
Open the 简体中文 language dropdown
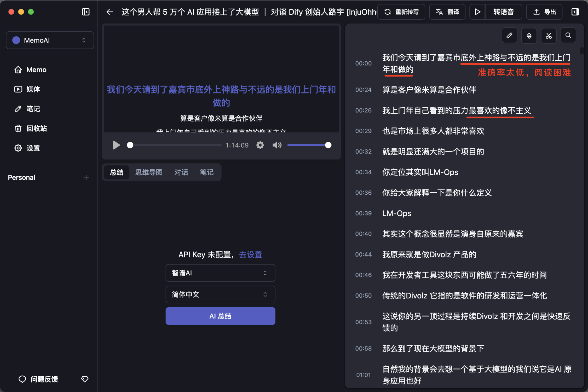220,295
